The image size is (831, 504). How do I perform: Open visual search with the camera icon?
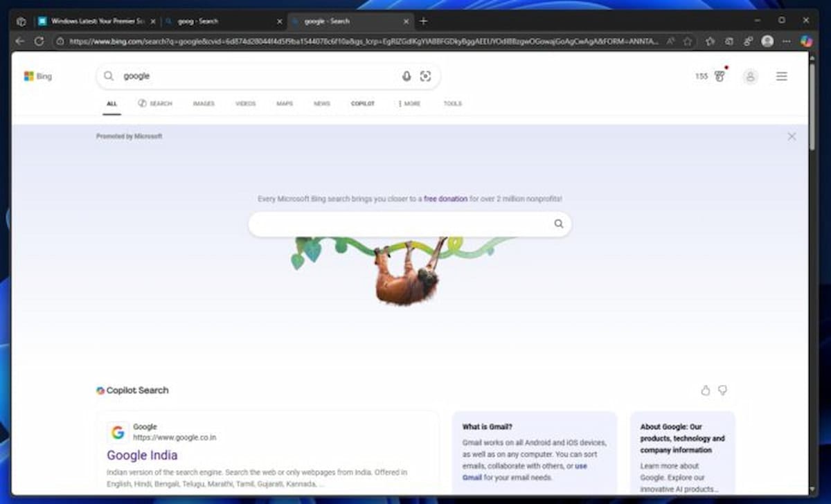click(x=426, y=76)
